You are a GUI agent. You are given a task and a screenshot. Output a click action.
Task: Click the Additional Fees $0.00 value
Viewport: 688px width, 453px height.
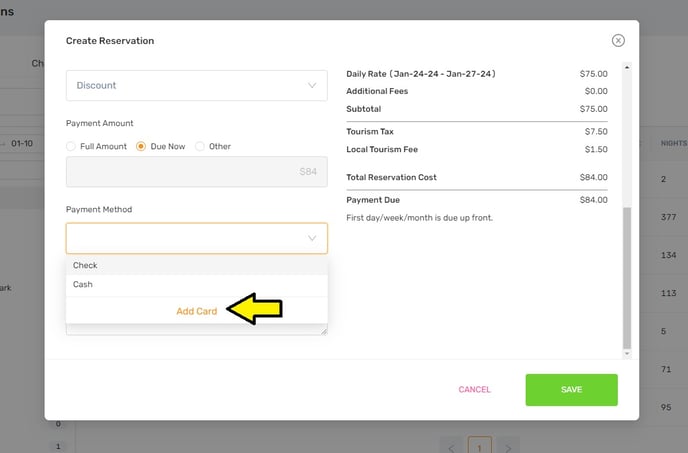coord(596,91)
